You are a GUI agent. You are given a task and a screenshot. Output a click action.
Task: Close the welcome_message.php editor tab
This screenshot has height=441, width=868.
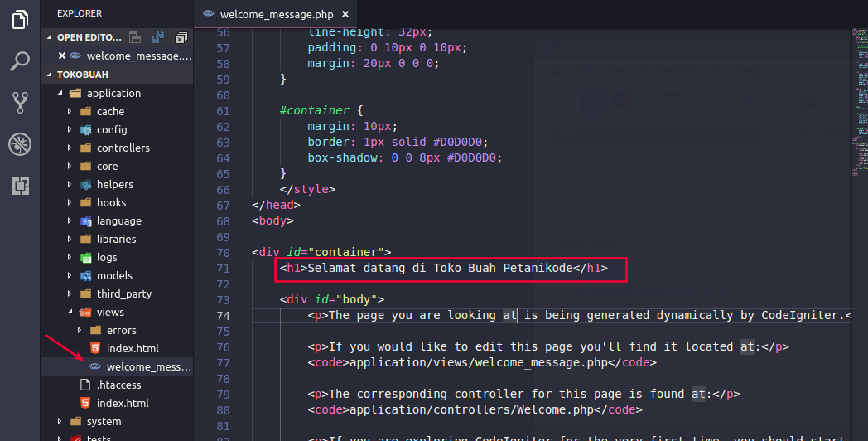(x=345, y=14)
